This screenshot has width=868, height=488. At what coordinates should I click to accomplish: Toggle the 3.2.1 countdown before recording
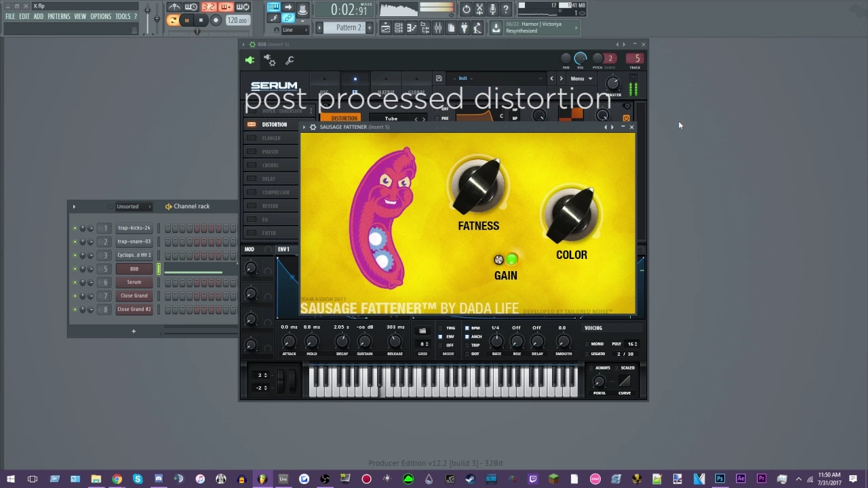point(209,7)
